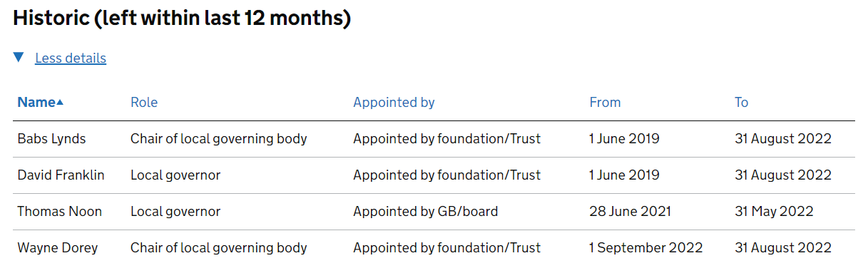Click Wayne Dorey's Appointed by foundation/Trust cell
The width and height of the screenshot is (868, 278).
click(x=446, y=248)
